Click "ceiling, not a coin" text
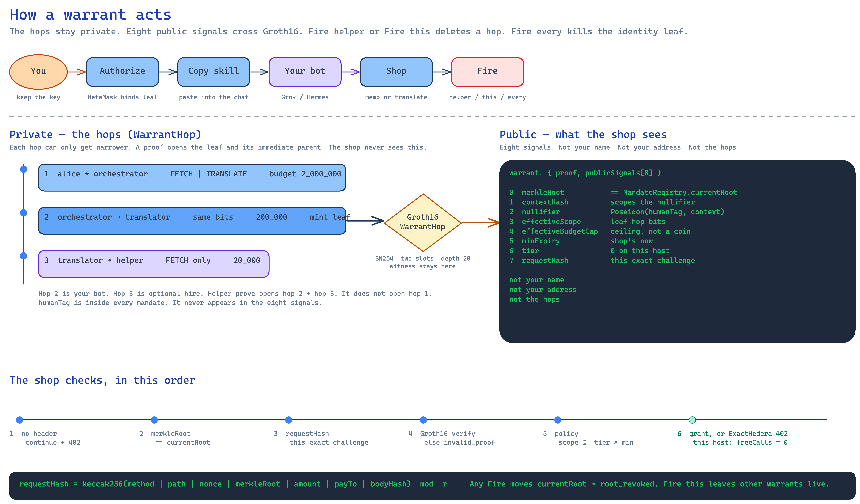 (650, 231)
